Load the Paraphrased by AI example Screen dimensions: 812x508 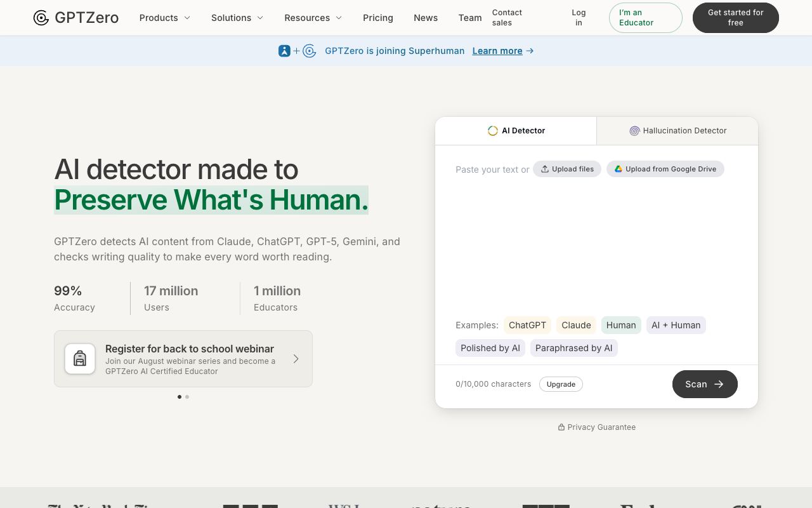[574, 348]
